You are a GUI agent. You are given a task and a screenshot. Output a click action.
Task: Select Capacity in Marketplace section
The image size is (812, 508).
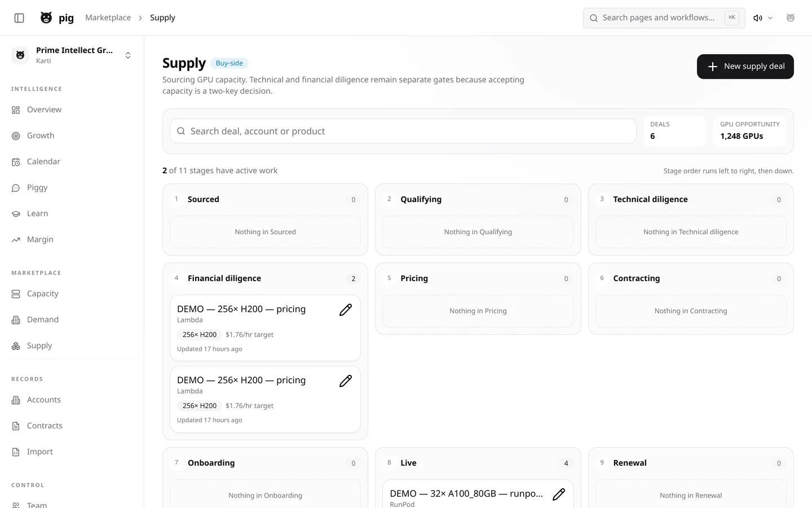[72, 294]
